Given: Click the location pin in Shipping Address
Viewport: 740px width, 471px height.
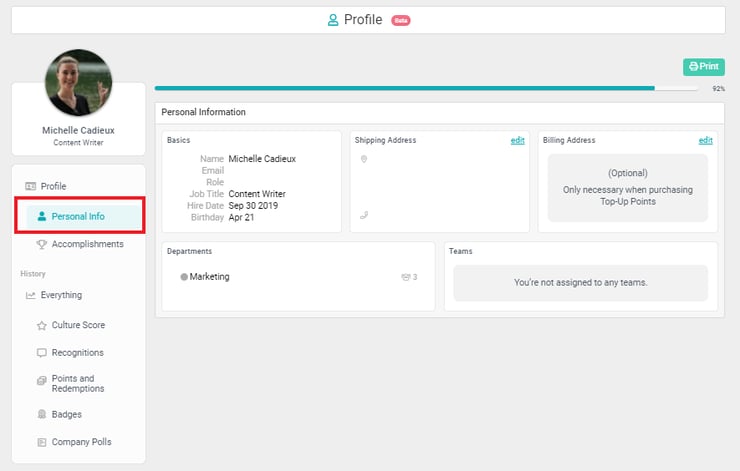Looking at the screenshot, I should point(364,159).
